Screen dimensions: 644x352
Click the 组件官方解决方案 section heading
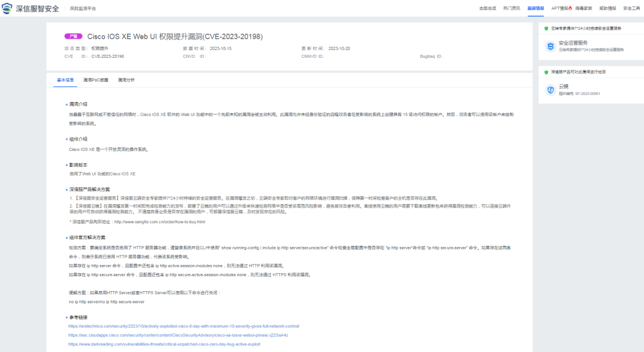click(87, 238)
